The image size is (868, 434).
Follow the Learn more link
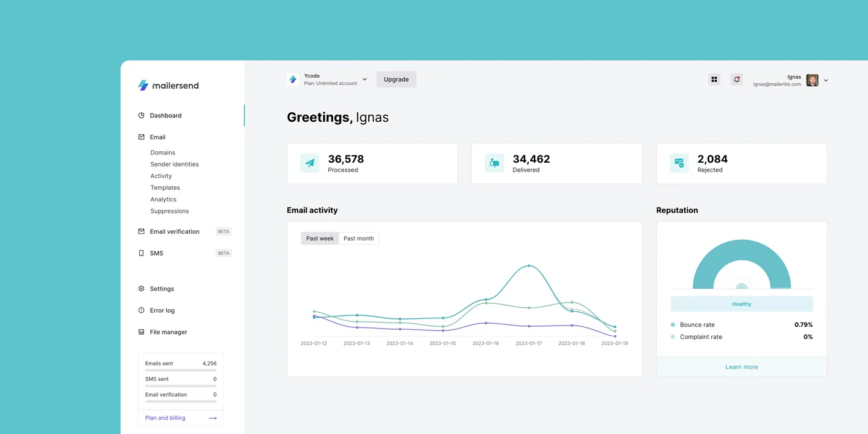coord(741,367)
